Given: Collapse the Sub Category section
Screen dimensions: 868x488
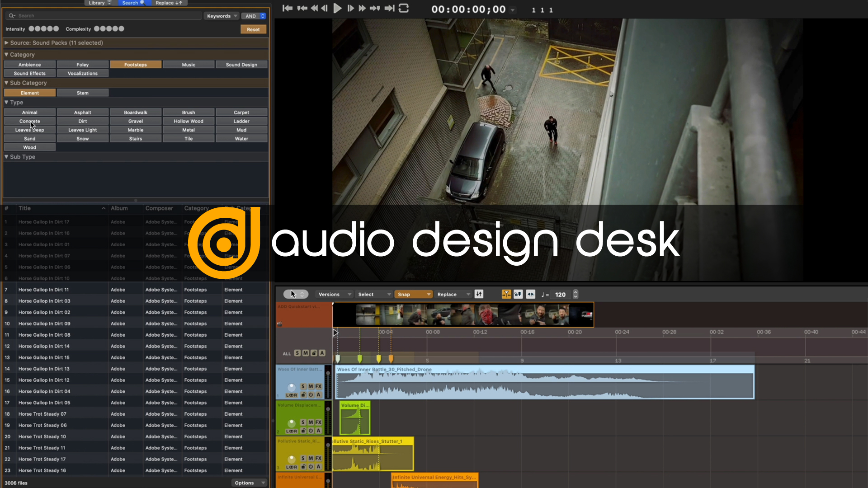Looking at the screenshot, I should coord(7,83).
